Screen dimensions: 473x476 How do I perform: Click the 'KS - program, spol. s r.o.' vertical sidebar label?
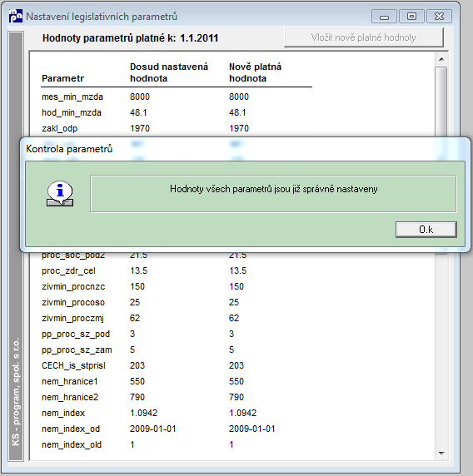(16, 392)
